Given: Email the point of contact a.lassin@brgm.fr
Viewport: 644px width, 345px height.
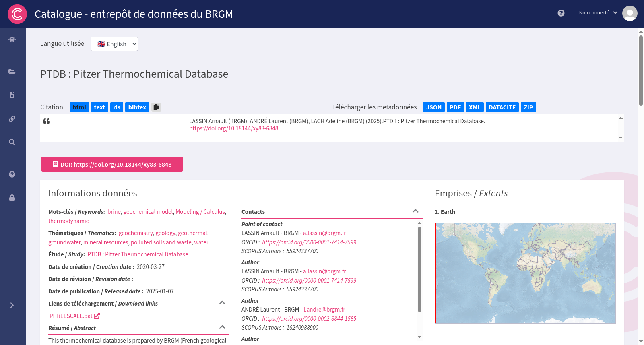Looking at the screenshot, I should click(x=324, y=233).
